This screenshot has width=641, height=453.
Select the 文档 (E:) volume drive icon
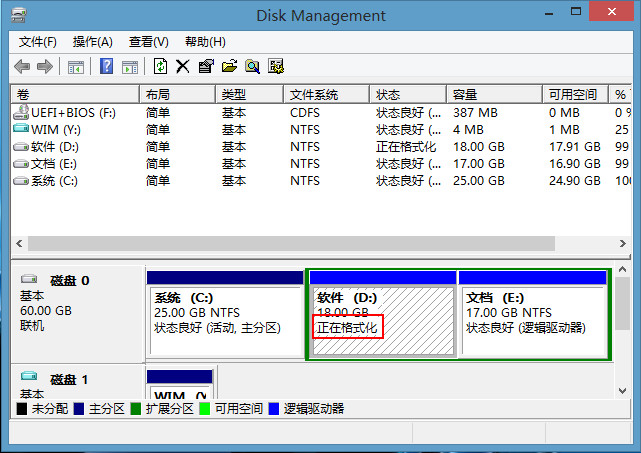21,164
